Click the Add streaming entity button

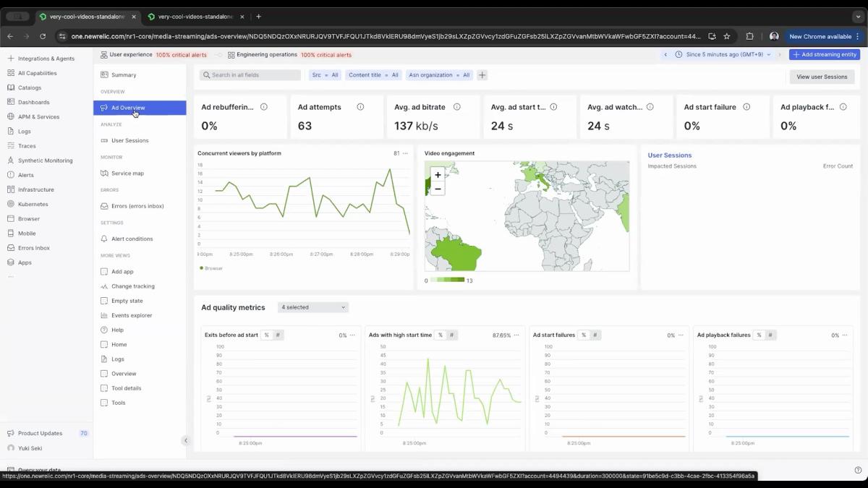pyautogui.click(x=824, y=55)
